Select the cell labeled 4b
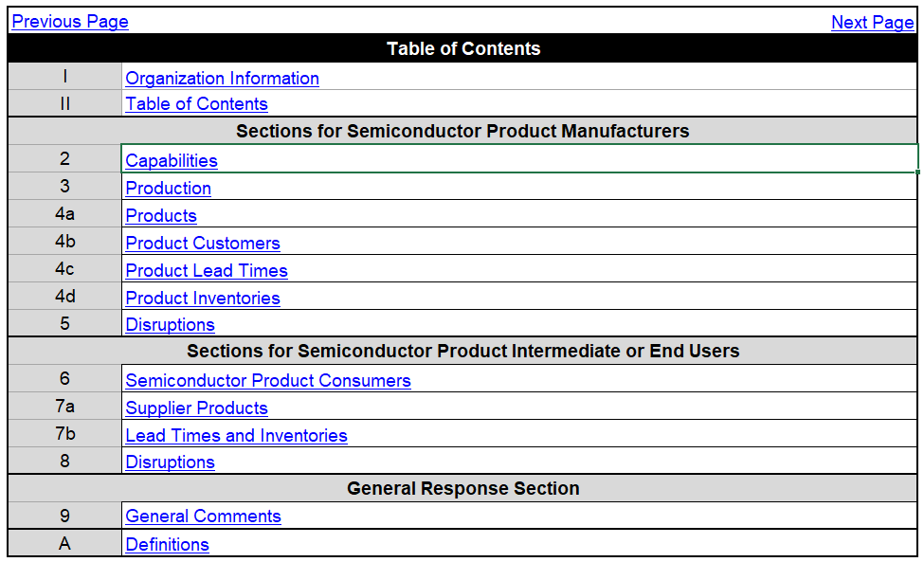Image resolution: width=924 pixels, height=562 pixels. (64, 242)
